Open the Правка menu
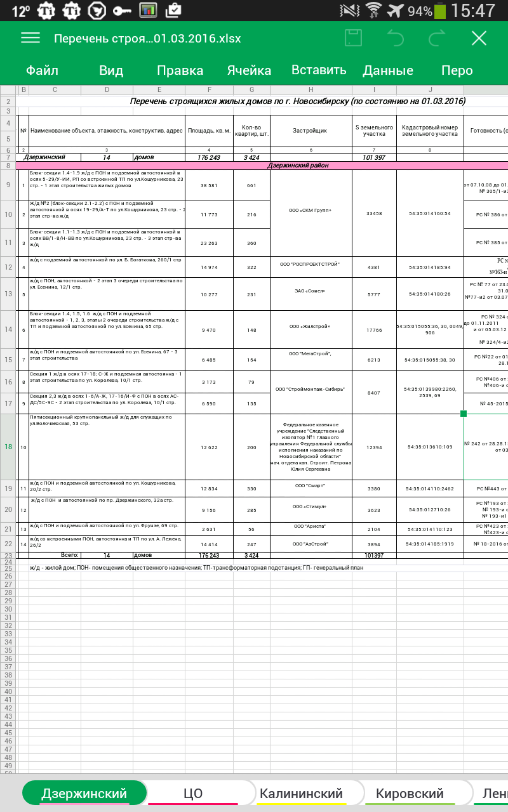The width and height of the screenshot is (508, 812). point(180,70)
